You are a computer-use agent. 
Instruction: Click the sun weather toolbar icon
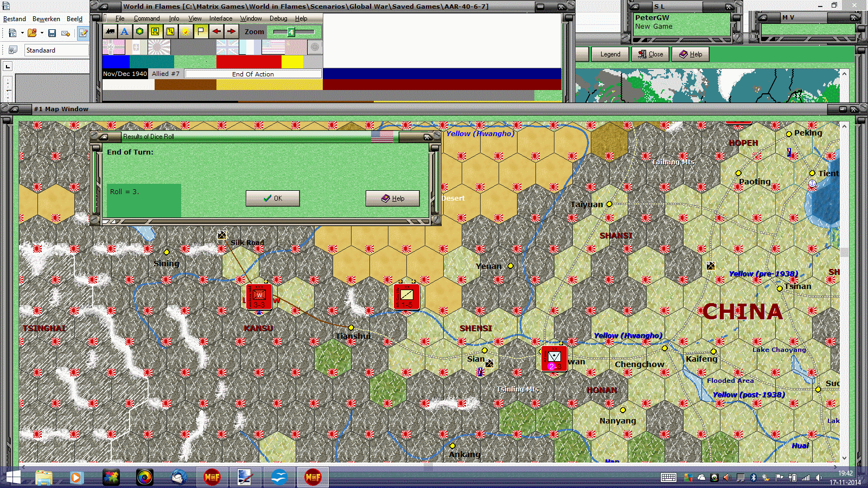[186, 31]
